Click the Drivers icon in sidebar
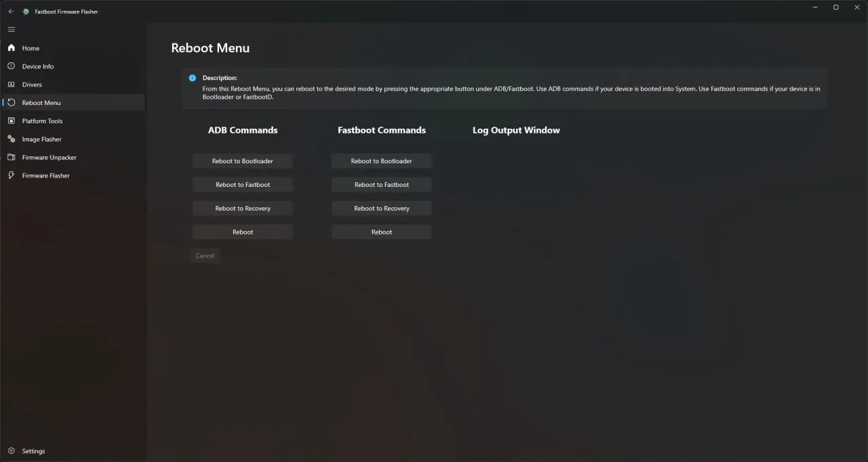The image size is (868, 462). pyautogui.click(x=11, y=85)
